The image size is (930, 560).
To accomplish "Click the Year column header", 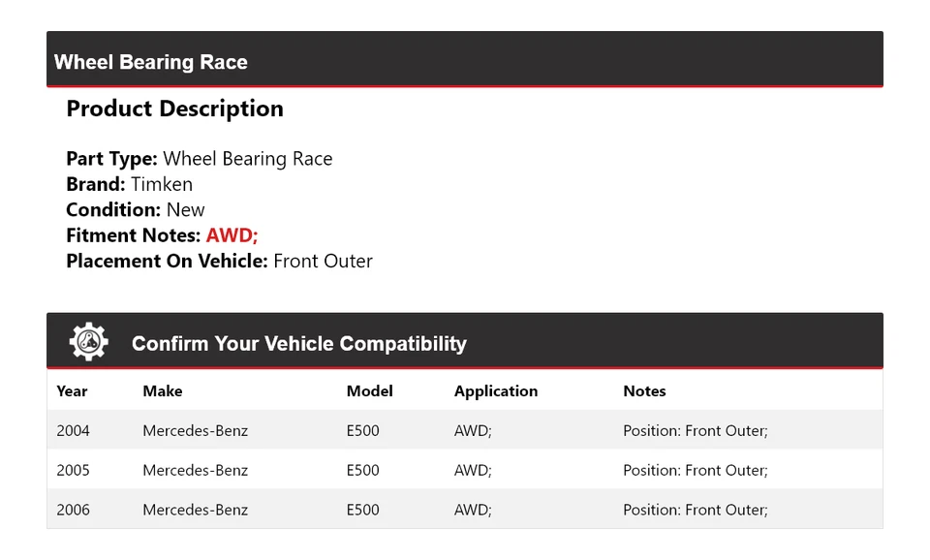I will coord(72,391).
